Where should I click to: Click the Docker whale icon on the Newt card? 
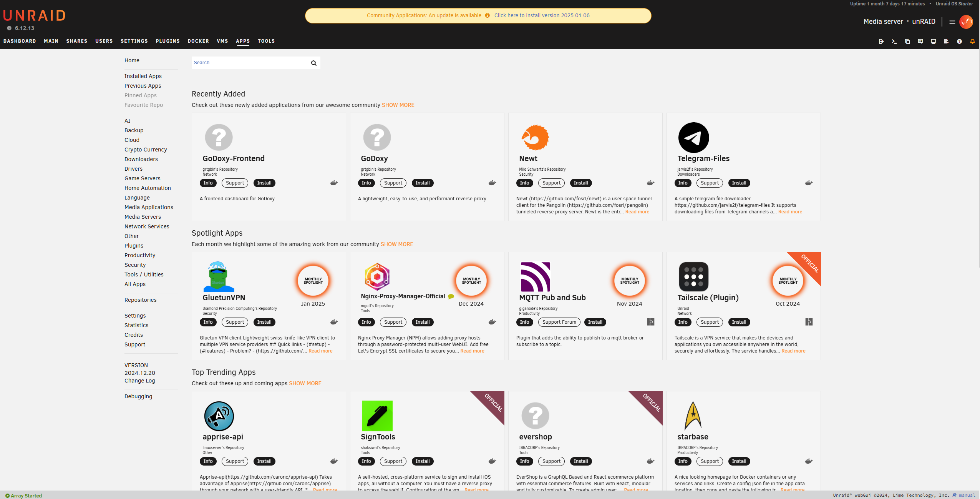[x=650, y=183]
